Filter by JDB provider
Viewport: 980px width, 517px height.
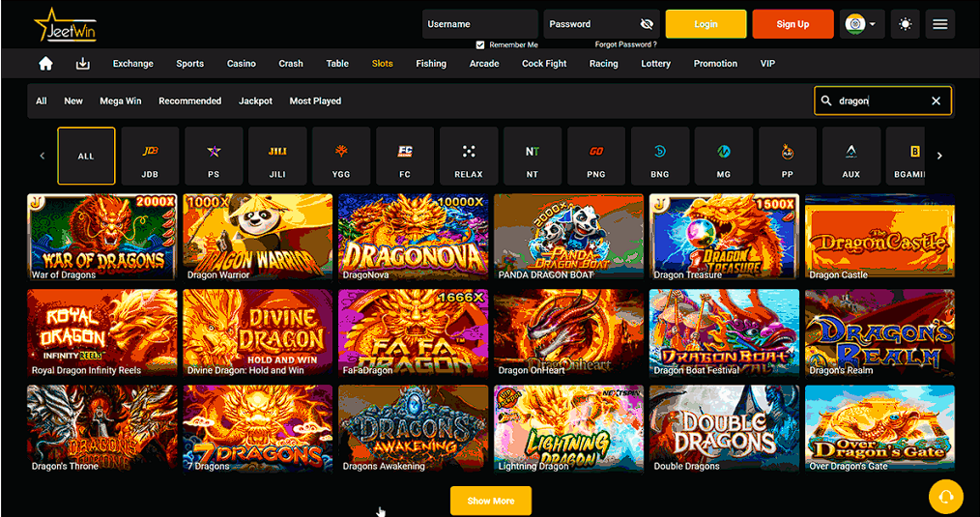pyautogui.click(x=150, y=157)
